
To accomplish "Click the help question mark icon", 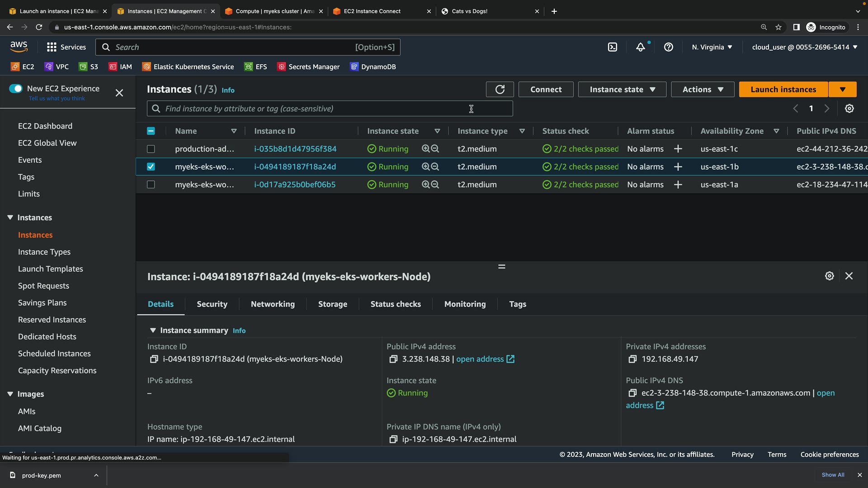I will [669, 47].
